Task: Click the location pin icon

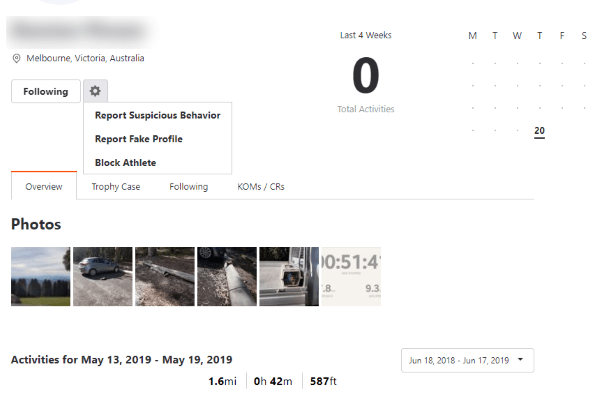Action: pos(17,58)
